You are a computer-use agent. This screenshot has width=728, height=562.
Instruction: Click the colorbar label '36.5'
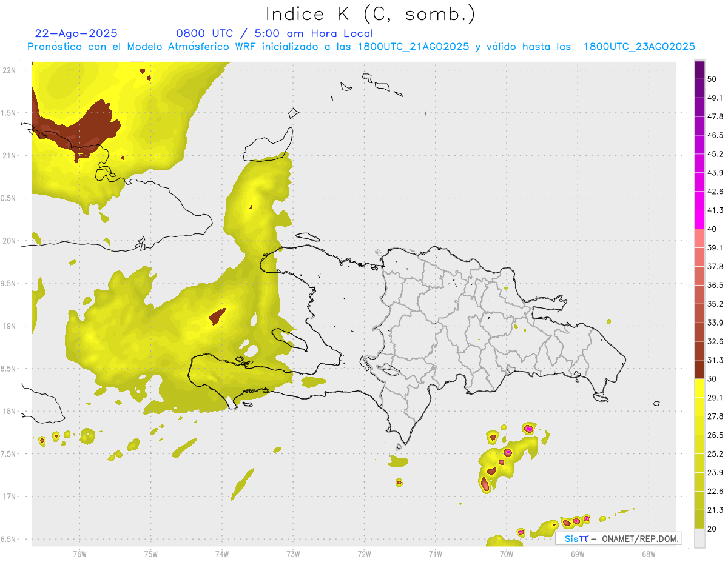coord(715,285)
